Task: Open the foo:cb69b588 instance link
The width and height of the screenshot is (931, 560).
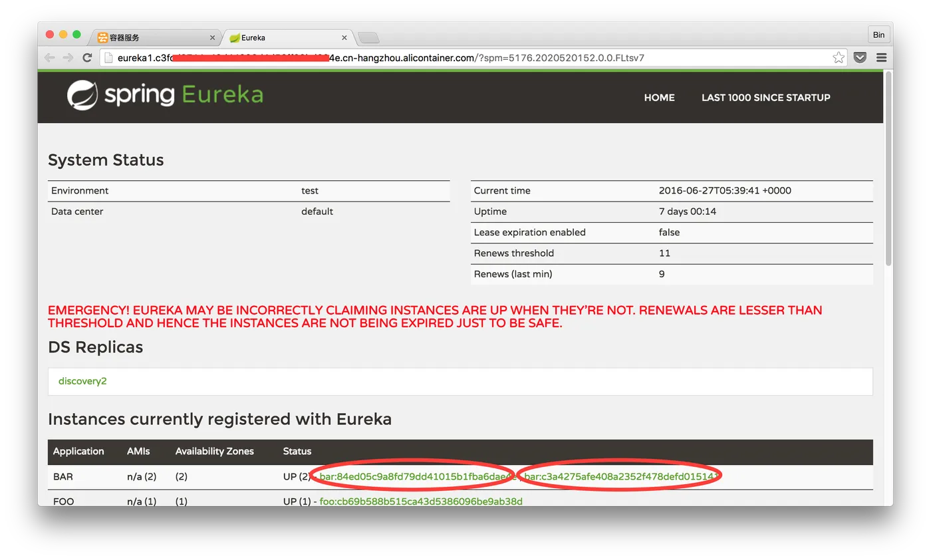Action: coord(421,501)
